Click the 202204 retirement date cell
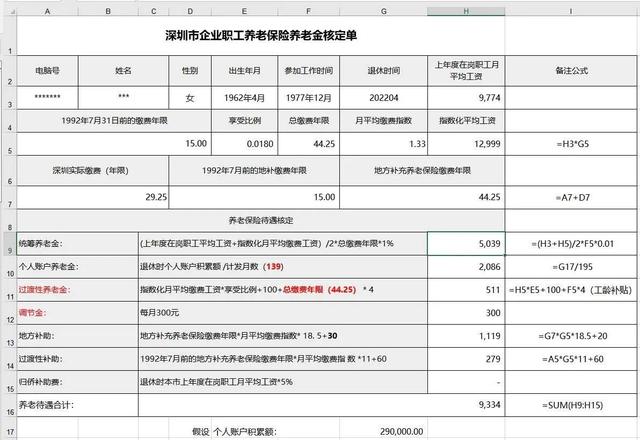The image size is (640, 440). tap(384, 98)
